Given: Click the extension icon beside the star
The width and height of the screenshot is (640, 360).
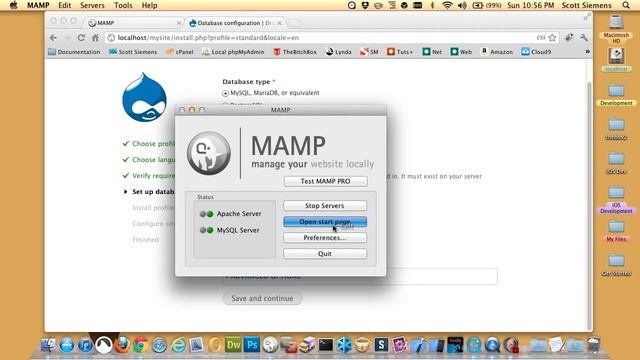Looking at the screenshot, I should [569, 38].
